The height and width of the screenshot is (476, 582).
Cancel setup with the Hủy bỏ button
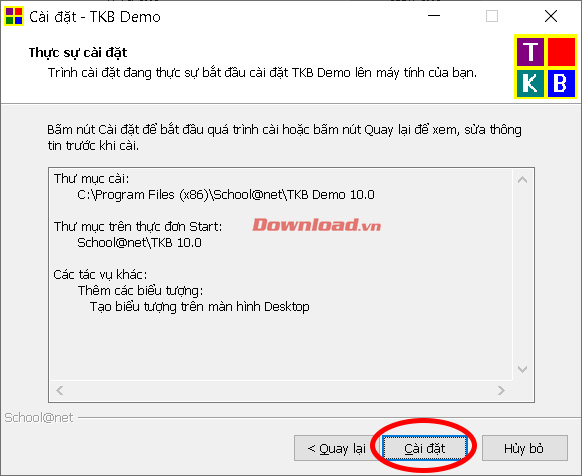click(524, 448)
